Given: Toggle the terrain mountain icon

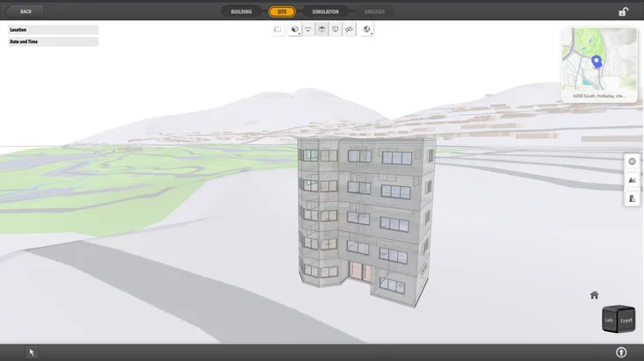Looking at the screenshot, I should [632, 180].
